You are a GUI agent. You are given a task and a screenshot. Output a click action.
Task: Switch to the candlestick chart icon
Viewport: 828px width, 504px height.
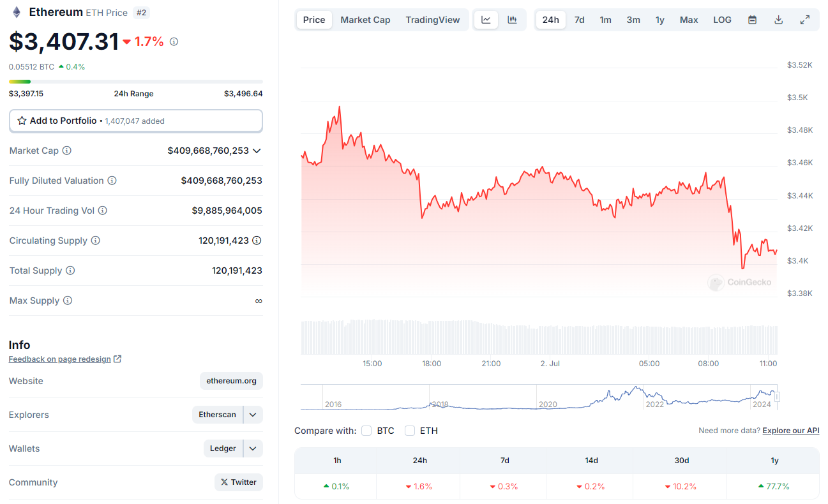(512, 20)
